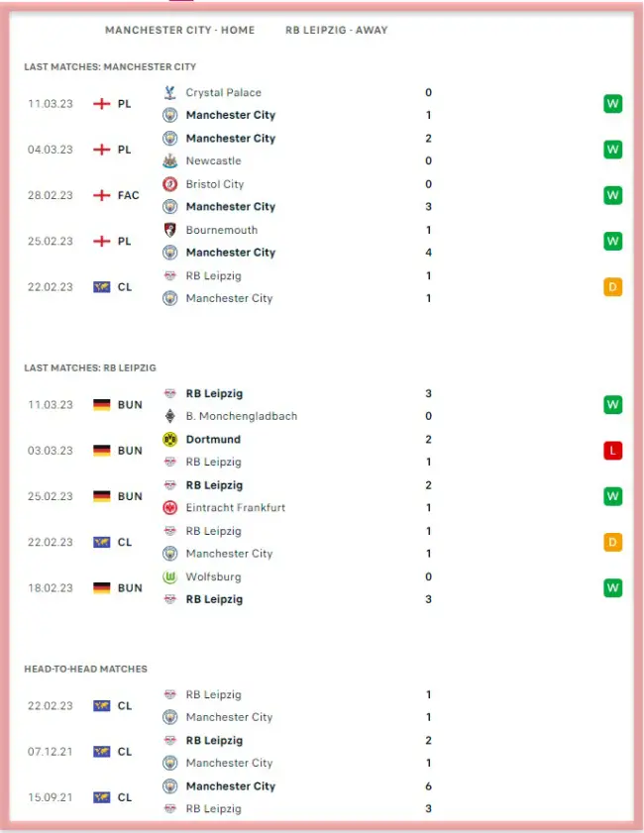Viewport: 644px width, 833px height.
Task: Open the Bristol City team name link
Action: pos(214,184)
